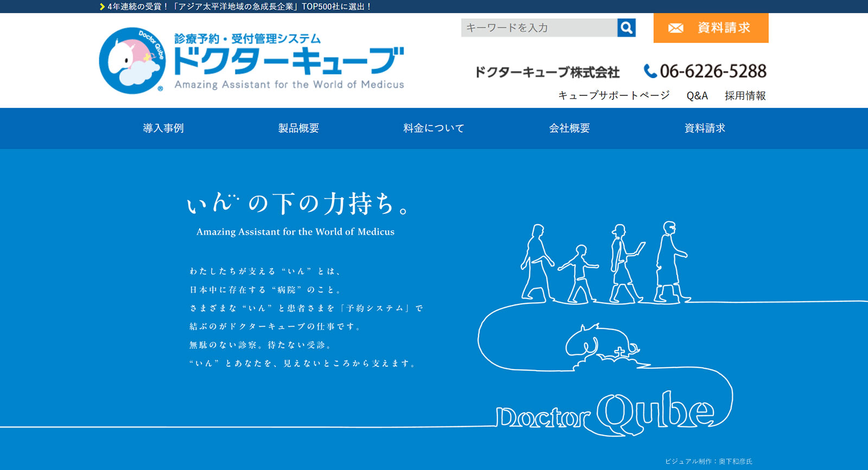Click the 診療予約・受付管理システム tagline
This screenshot has height=470, width=868.
247,39
